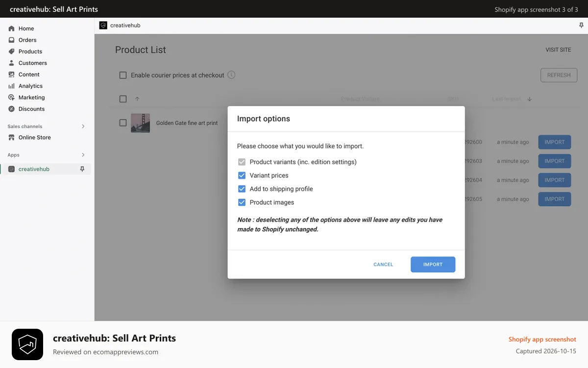Open the Discounts badge icon
This screenshot has width=588, height=368.
[x=11, y=109]
